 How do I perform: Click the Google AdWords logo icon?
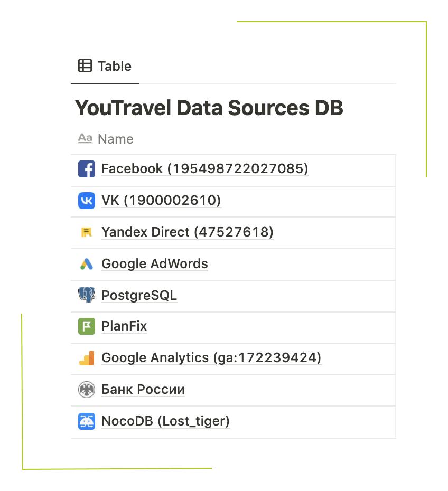tap(87, 264)
